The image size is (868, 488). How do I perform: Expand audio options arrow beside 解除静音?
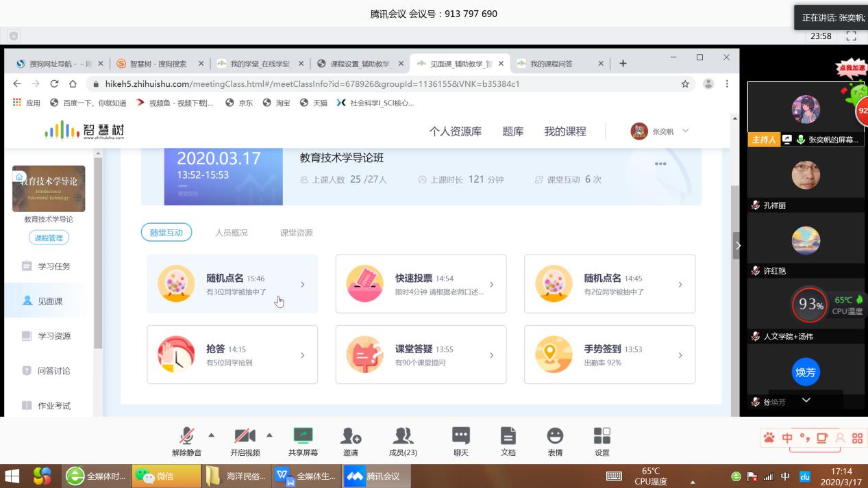pyautogui.click(x=211, y=435)
